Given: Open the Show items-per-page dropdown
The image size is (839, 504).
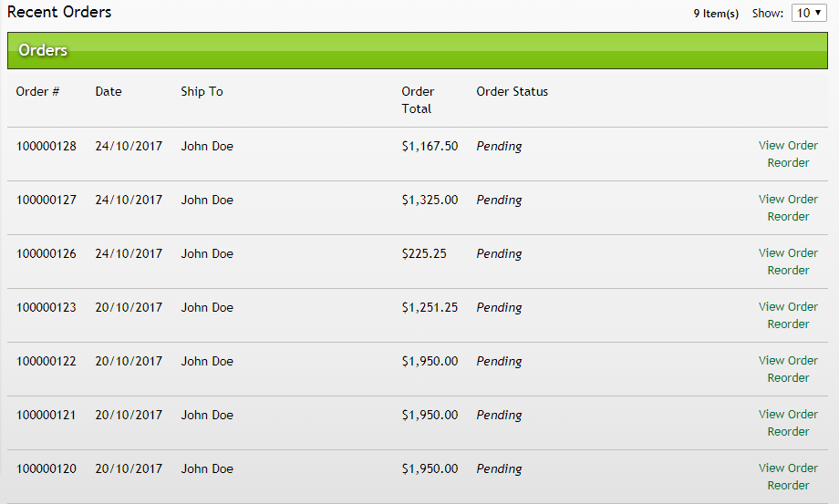Looking at the screenshot, I should coord(809,13).
